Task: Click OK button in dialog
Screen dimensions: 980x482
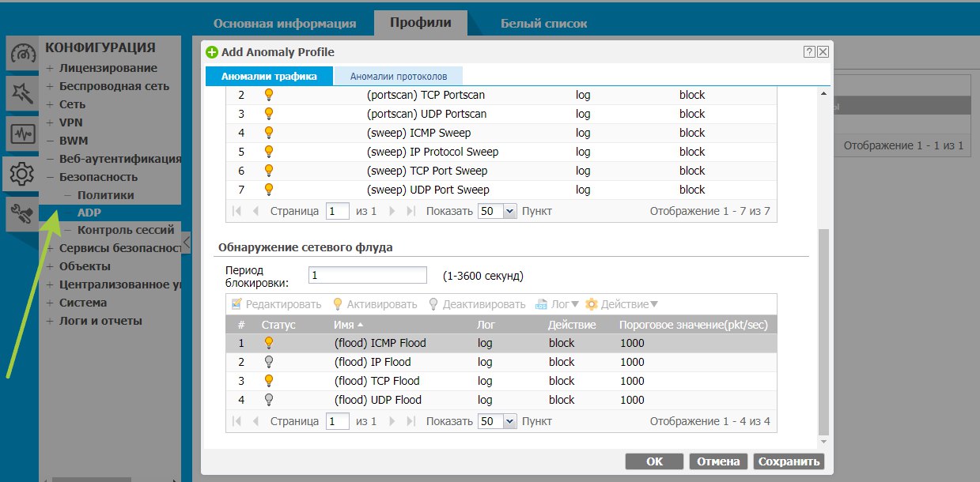Action: click(x=654, y=461)
